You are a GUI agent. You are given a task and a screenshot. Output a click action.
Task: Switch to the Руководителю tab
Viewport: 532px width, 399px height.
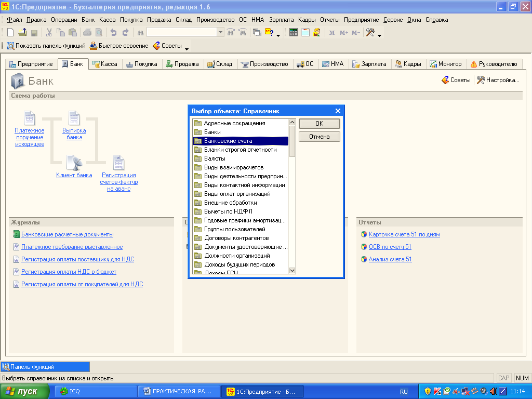pyautogui.click(x=494, y=64)
